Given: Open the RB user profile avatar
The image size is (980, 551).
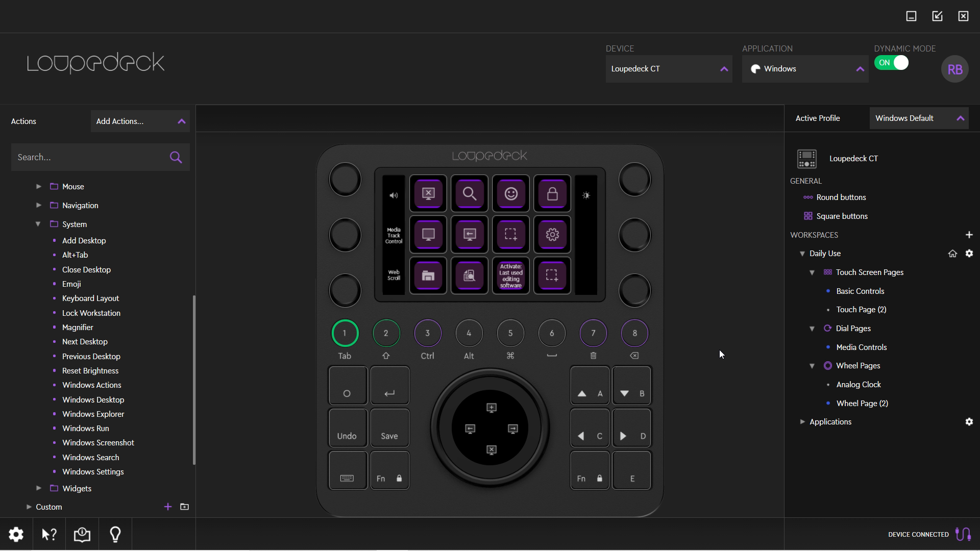Looking at the screenshot, I should (x=954, y=69).
